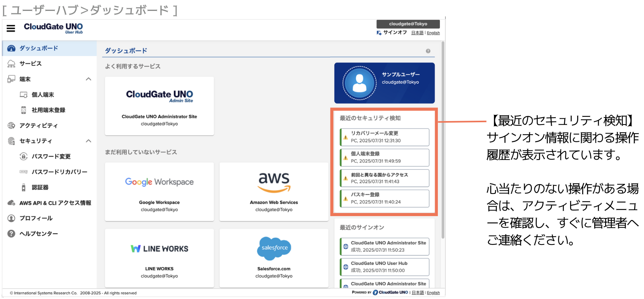Open ヘルプセンター in the sidebar
Viewport: 644px width, 299px height.
coord(50,234)
